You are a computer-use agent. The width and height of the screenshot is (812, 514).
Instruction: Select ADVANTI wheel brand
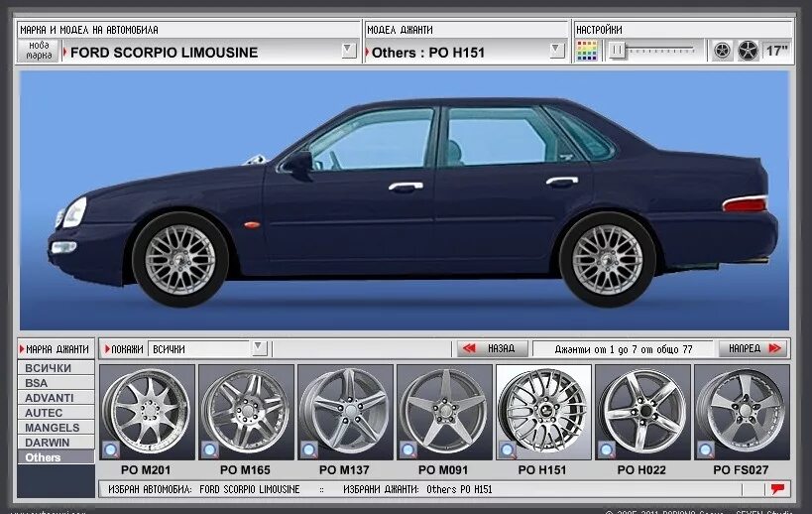click(56, 398)
